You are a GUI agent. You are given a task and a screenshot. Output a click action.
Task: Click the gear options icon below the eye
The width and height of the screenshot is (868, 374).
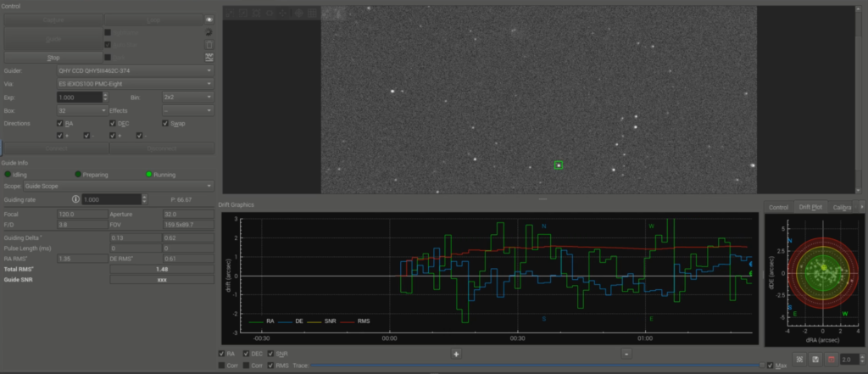coord(209,32)
